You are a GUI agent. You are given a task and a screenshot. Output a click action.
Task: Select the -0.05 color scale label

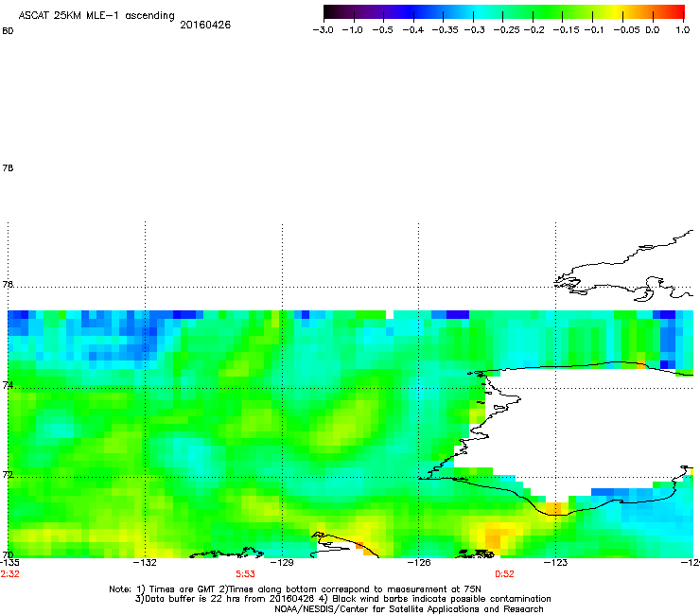pyautogui.click(x=626, y=30)
